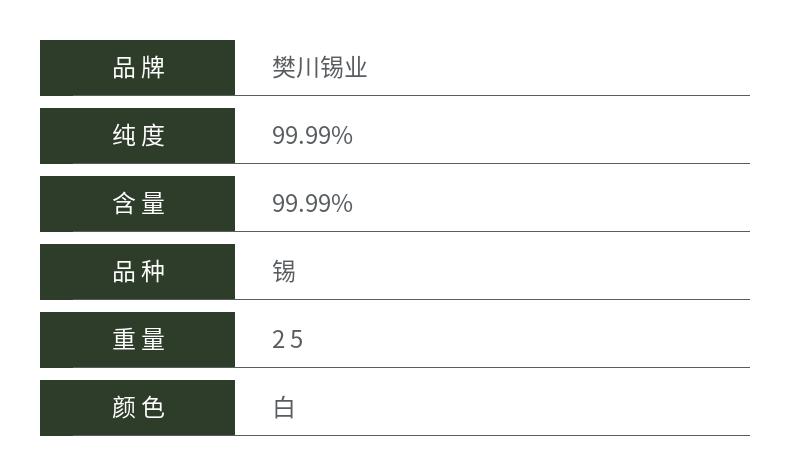Image resolution: width=790 pixels, height=476 pixels.
Task: Click the divider line under the 品牌 row
Action: coord(492,95)
